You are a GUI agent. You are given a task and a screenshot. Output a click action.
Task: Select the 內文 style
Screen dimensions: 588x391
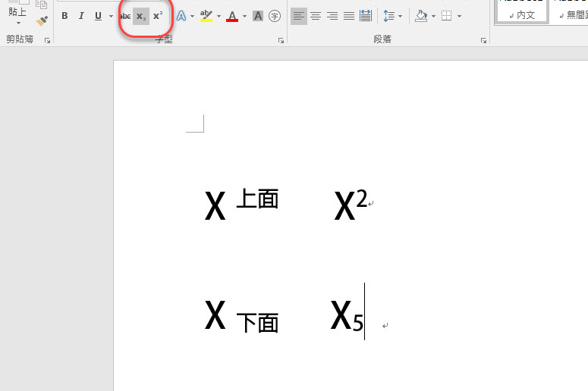(x=522, y=11)
